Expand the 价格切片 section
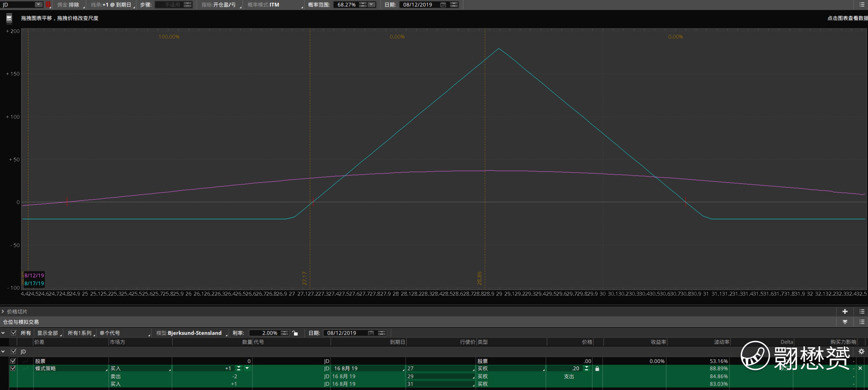The width and height of the screenshot is (868, 390). click(3, 311)
